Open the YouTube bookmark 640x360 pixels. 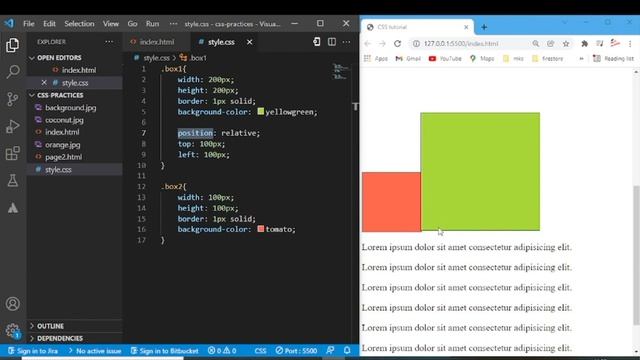click(x=445, y=59)
